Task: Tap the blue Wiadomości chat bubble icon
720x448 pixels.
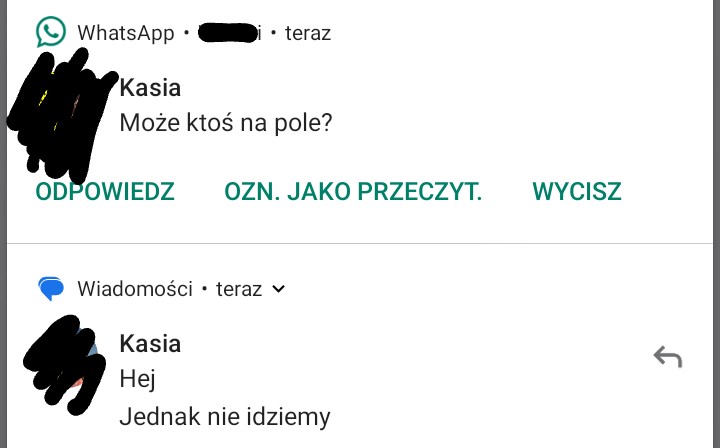Action: [51, 289]
